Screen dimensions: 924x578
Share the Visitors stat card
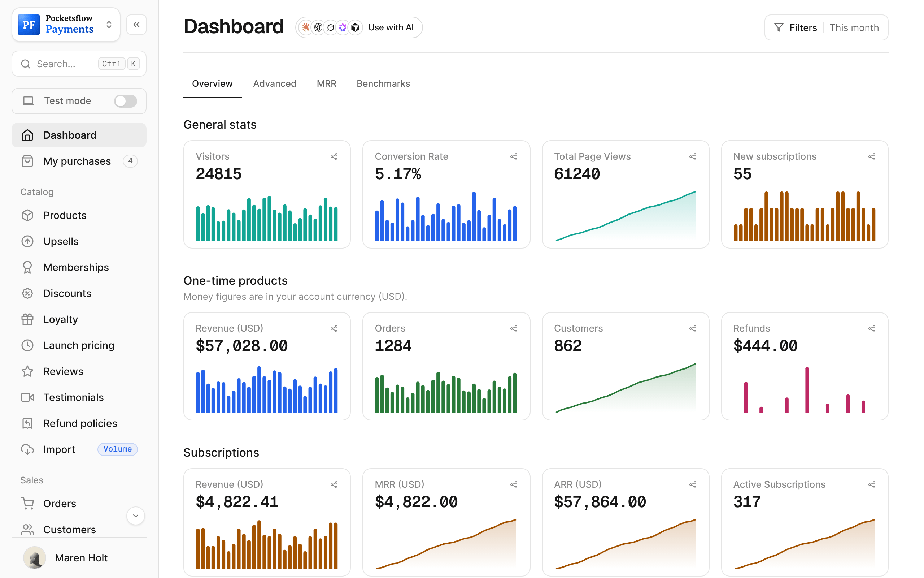pyautogui.click(x=334, y=157)
